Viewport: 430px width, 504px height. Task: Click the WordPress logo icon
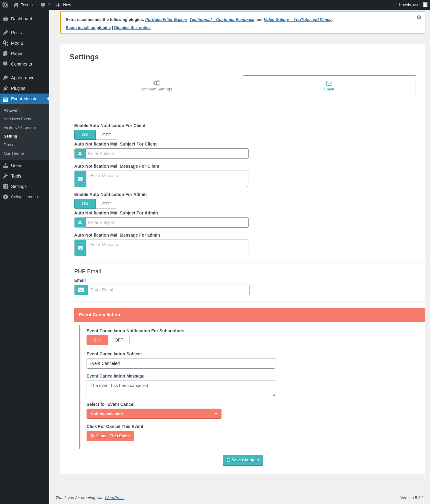click(x=5, y=5)
